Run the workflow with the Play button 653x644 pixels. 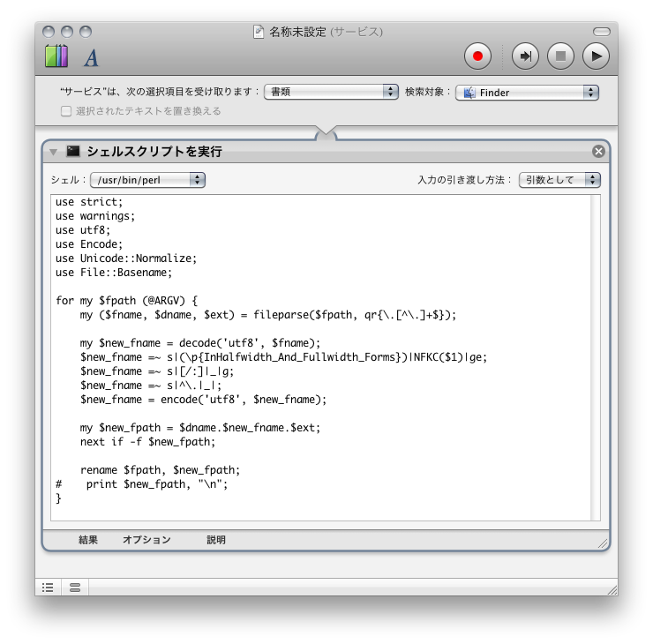596,56
